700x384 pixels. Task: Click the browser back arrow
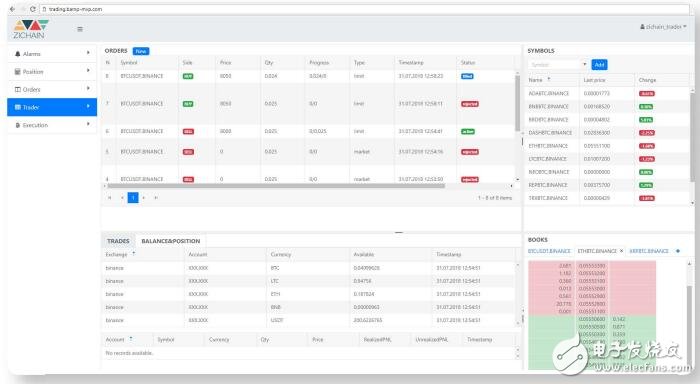pyautogui.click(x=12, y=9)
